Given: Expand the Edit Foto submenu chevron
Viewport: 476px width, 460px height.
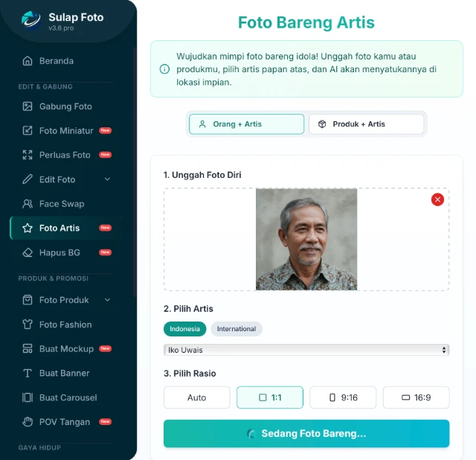Looking at the screenshot, I should click(x=107, y=179).
